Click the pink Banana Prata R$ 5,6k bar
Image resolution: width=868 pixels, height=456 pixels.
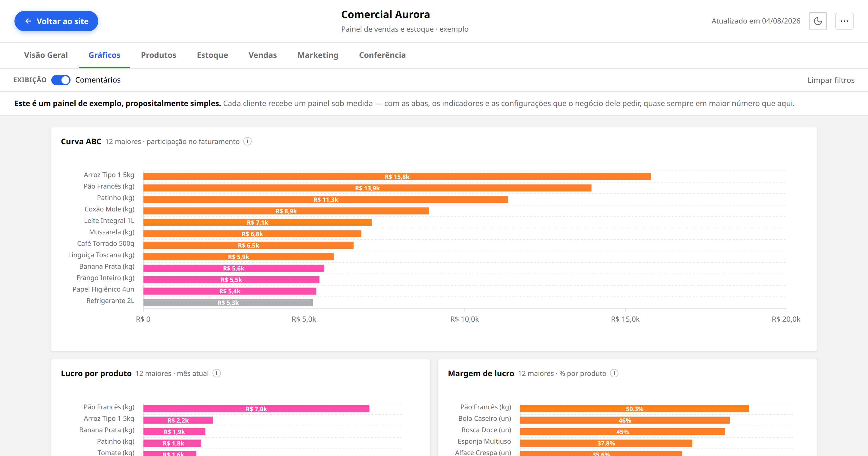tap(234, 268)
